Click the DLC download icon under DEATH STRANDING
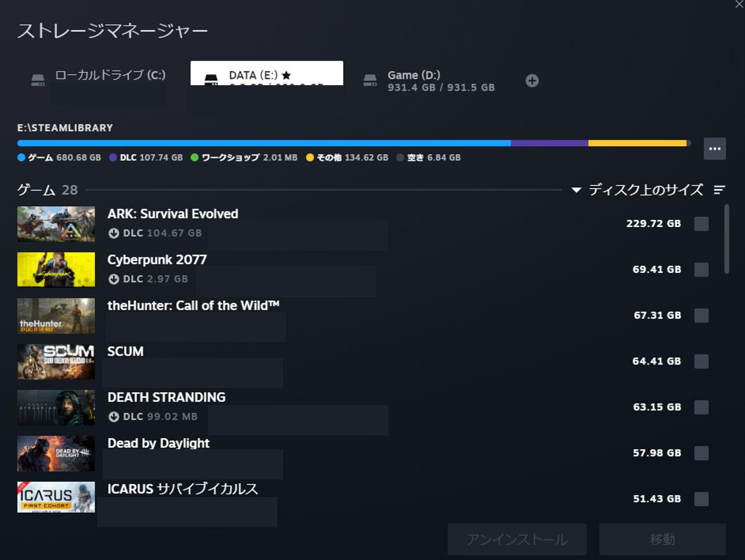 pos(113,416)
